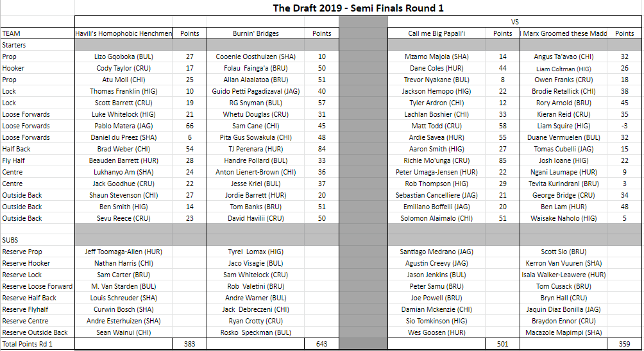Image resolution: width=644 pixels, height=351 pixels.
Task: Click the 'Reserve Loose Forward' row label
Action: point(37,286)
